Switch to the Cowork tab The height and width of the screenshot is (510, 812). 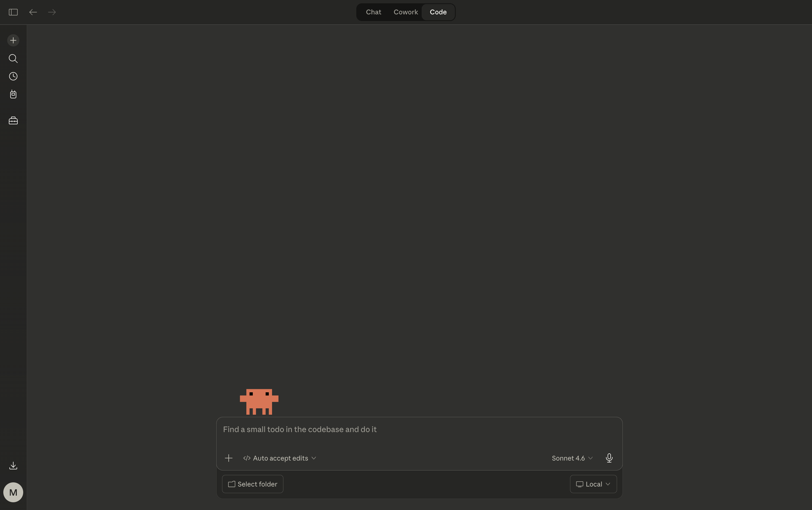[x=406, y=12]
